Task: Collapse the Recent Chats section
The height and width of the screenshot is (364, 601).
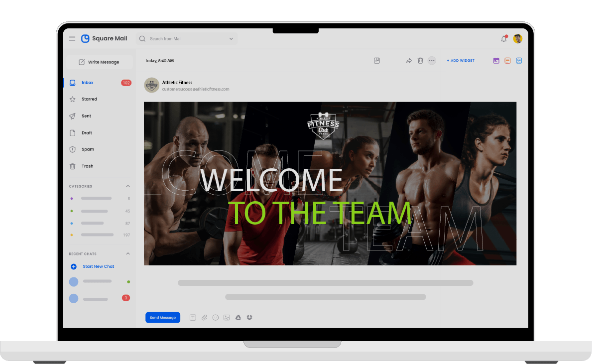Action: pos(128,254)
